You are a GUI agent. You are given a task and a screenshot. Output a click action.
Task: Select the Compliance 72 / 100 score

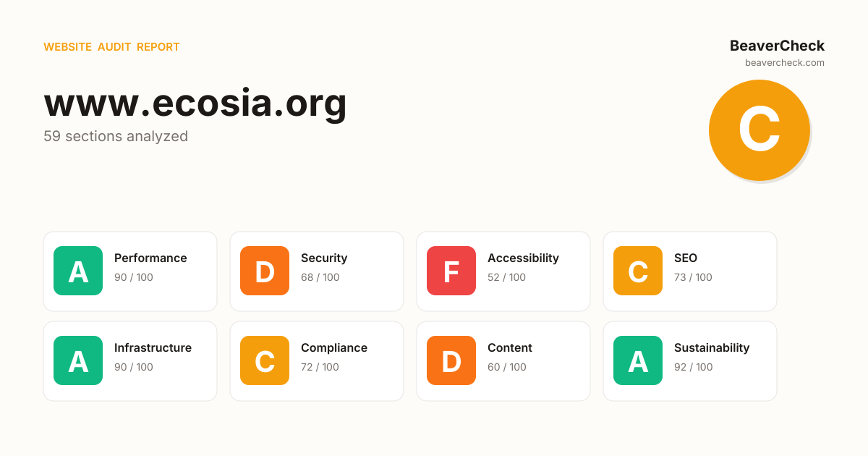pyautogui.click(x=320, y=367)
